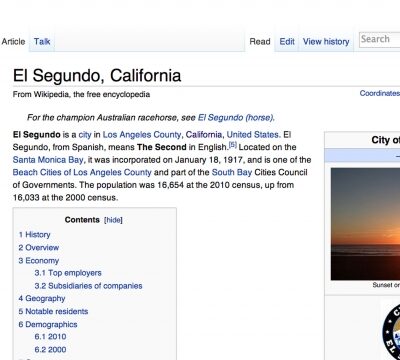Follow the El Segundo (horse) link

pyautogui.click(x=236, y=118)
